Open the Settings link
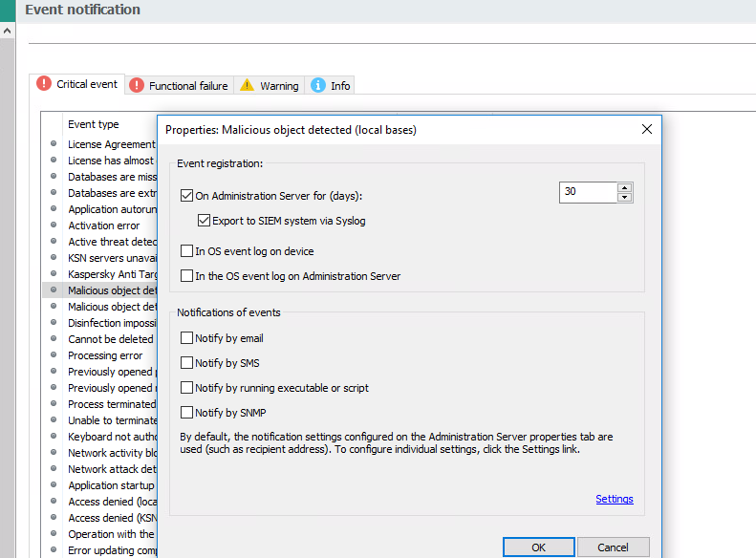756x558 pixels. point(614,499)
